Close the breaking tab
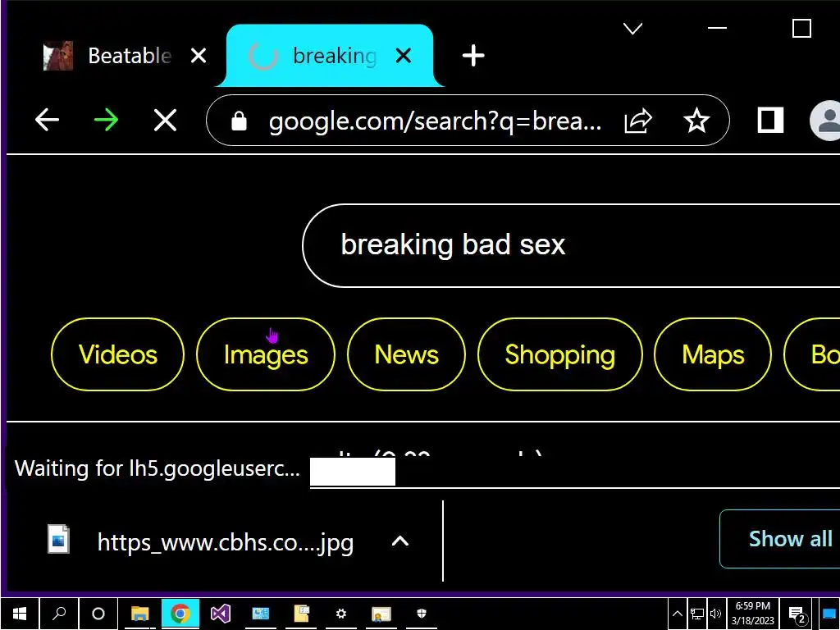The width and height of the screenshot is (840, 630). [403, 56]
